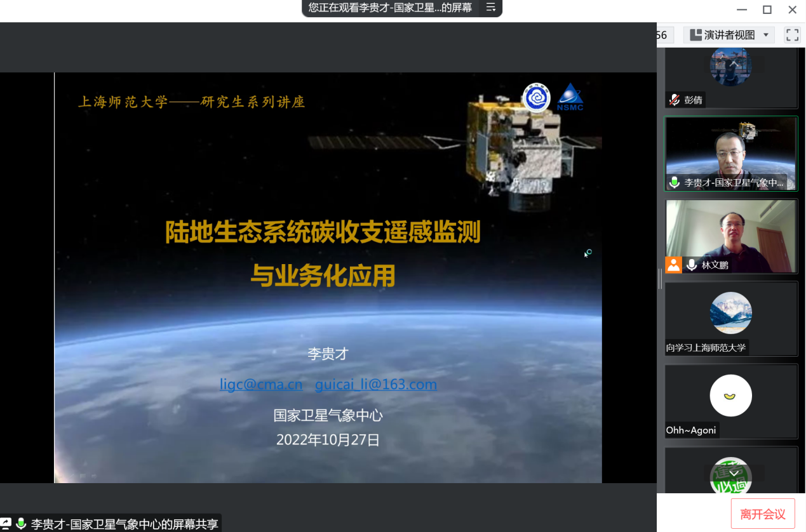Toggle full screen view
This screenshot has width=806, height=532.
coord(792,35)
